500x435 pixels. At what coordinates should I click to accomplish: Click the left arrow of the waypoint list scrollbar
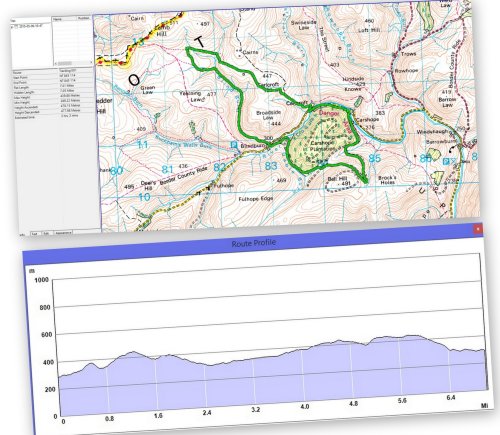pyautogui.click(x=56, y=63)
